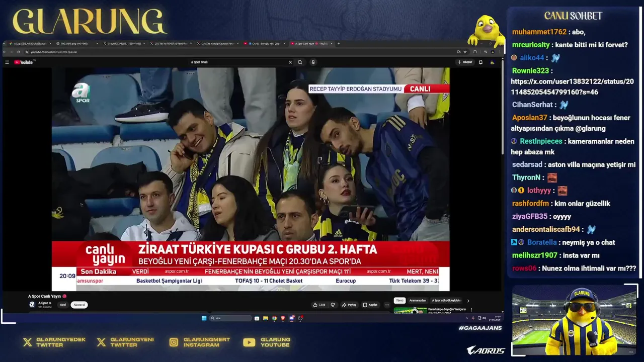Image resolution: width=644 pixels, height=362 pixels.
Task: Open the Windows Start menu
Action: pos(204,318)
